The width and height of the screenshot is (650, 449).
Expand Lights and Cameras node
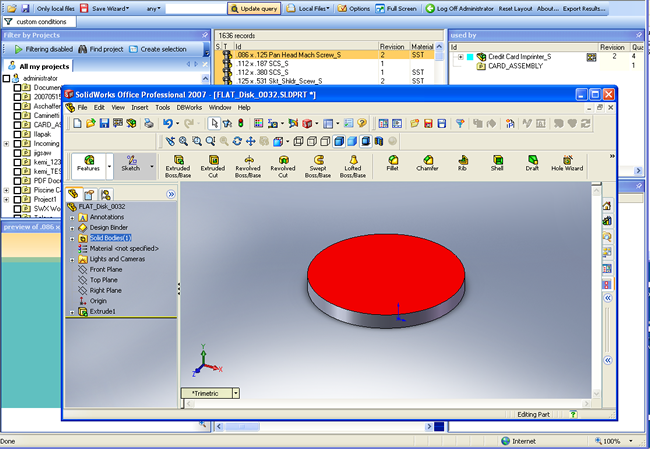(72, 260)
